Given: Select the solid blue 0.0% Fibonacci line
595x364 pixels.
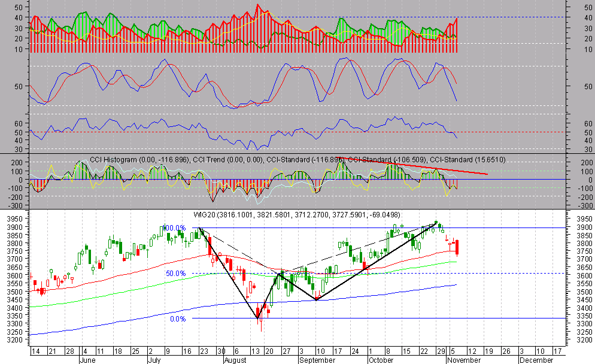Looking at the screenshot, I should coord(380,318).
